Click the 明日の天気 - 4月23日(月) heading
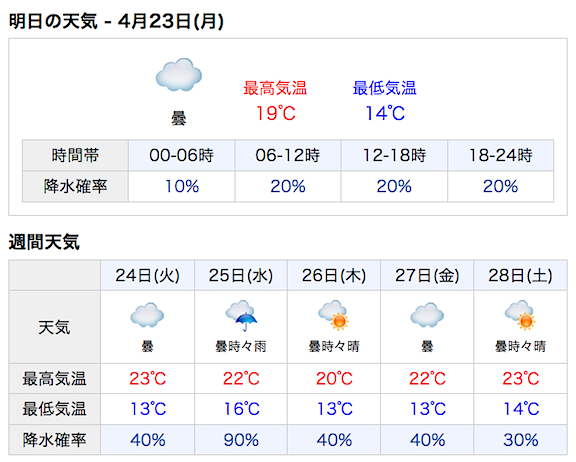Screen dimensions: 576x462 pyautogui.click(x=116, y=21)
